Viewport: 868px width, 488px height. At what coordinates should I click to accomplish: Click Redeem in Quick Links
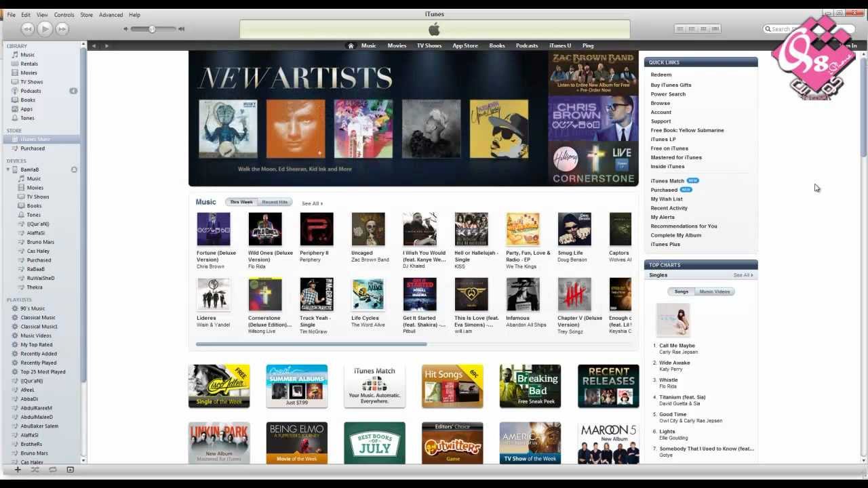(661, 75)
